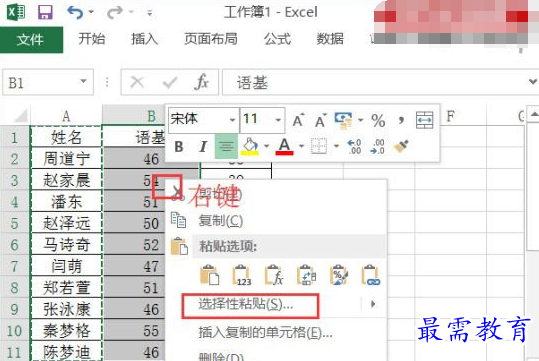Click the Enter checkmark in the formula bar

click(x=170, y=82)
